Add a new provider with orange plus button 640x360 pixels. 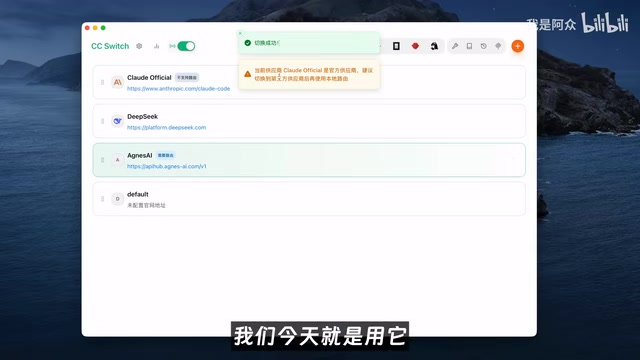pos(518,46)
